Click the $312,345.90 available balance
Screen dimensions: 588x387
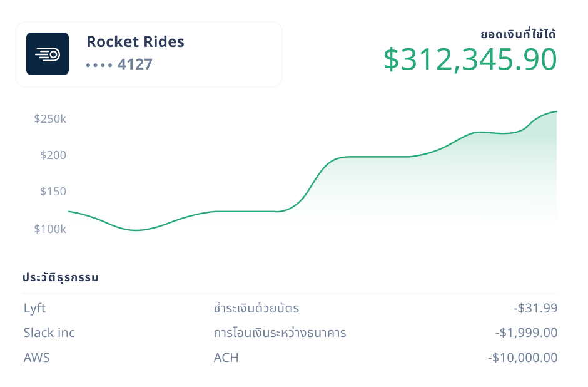470,59
